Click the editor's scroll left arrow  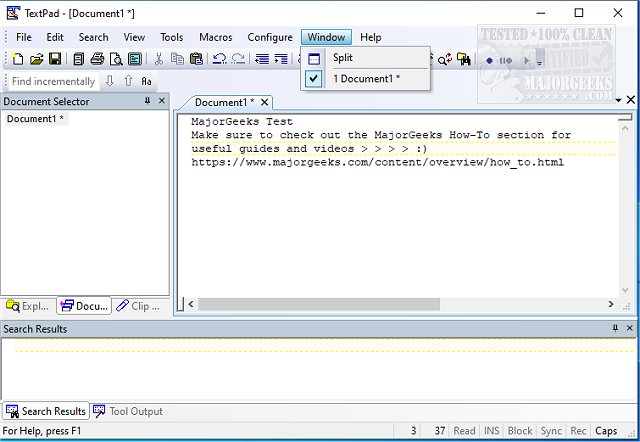click(x=191, y=304)
